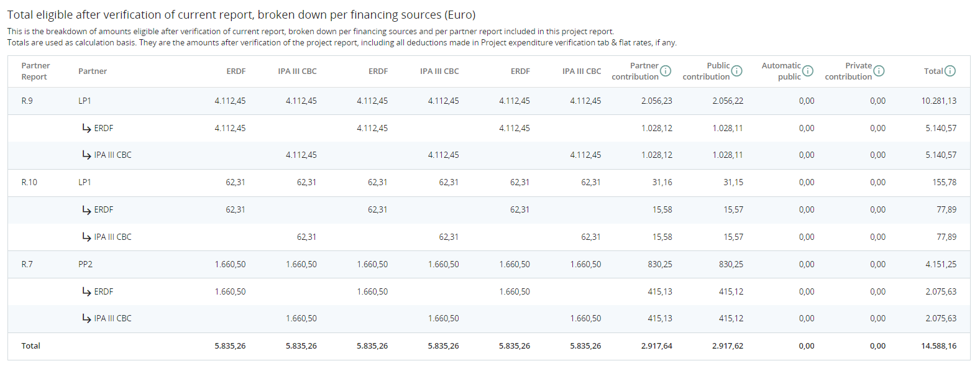Select the Public contribution header text
Image resolution: width=980 pixels, height=371 pixels.
(x=706, y=71)
